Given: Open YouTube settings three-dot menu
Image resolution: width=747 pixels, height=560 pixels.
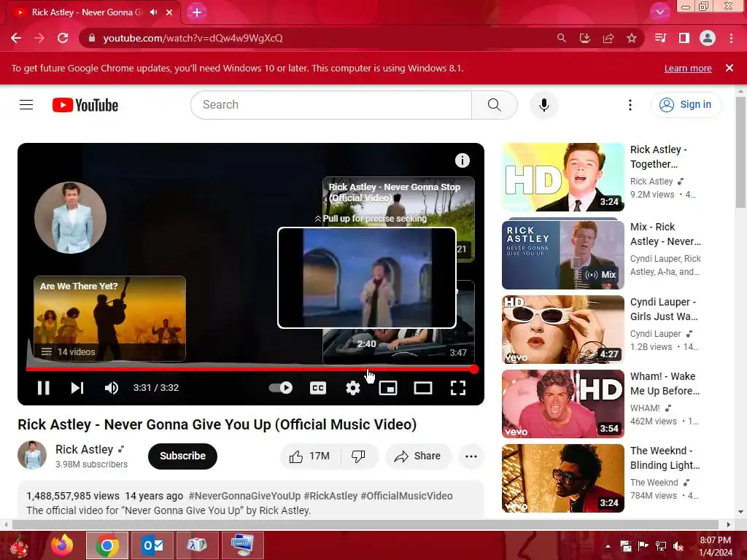Looking at the screenshot, I should (630, 105).
